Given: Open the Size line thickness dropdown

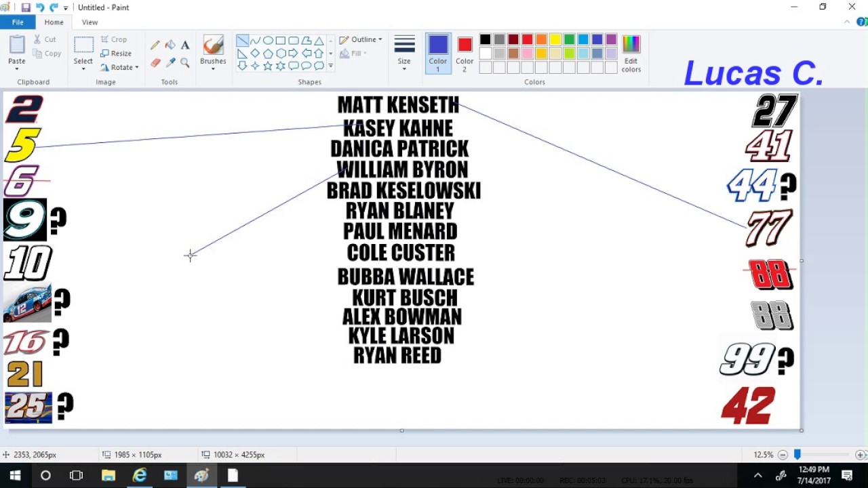Looking at the screenshot, I should point(404,53).
